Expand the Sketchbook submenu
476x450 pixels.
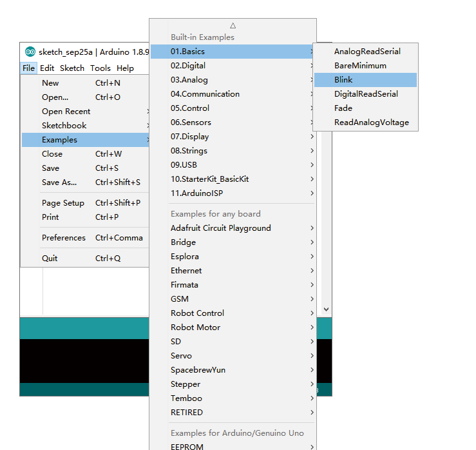(85, 126)
